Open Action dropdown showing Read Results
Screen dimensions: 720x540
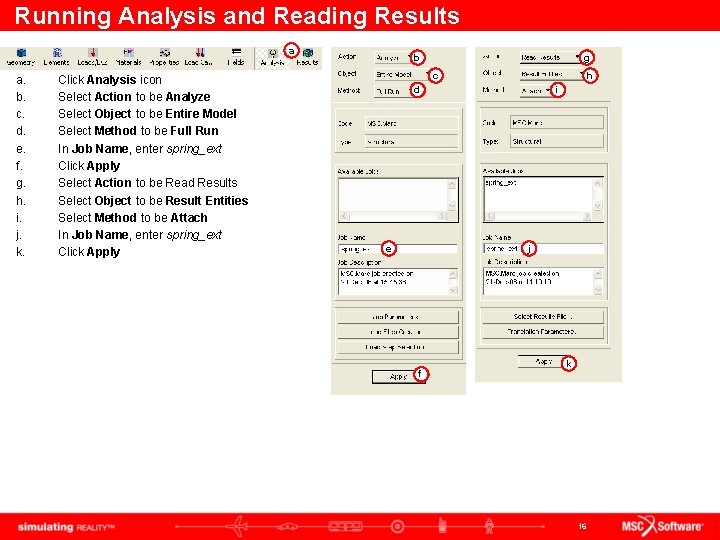(x=550, y=57)
